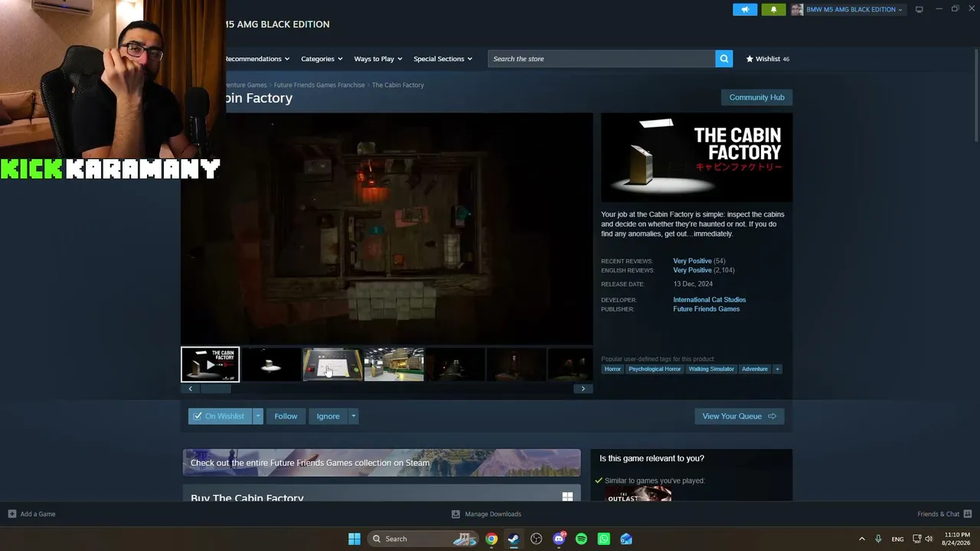
Task: Click the screenshot strip scrollbar handle
Action: tap(215, 389)
